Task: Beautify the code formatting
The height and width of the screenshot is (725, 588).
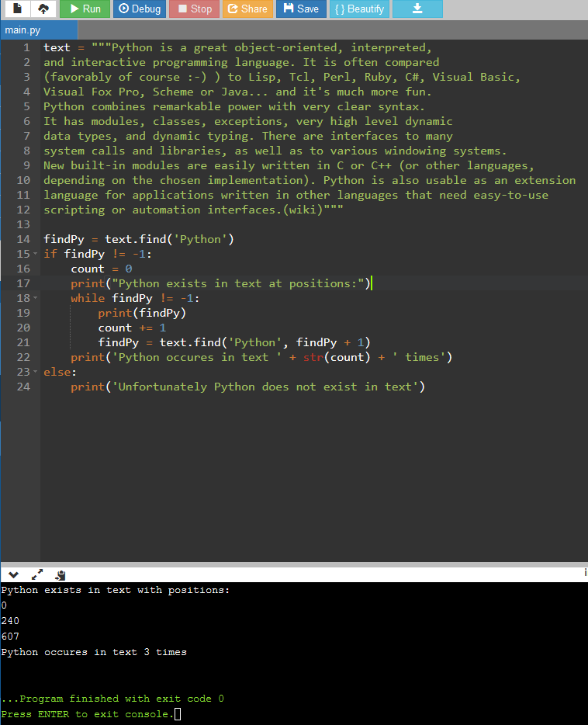Action: point(359,9)
